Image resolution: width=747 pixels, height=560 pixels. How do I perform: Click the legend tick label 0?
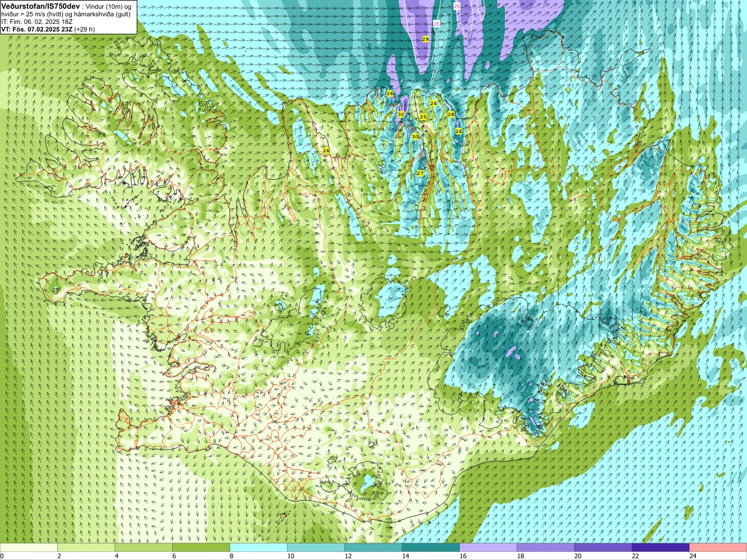2,556
